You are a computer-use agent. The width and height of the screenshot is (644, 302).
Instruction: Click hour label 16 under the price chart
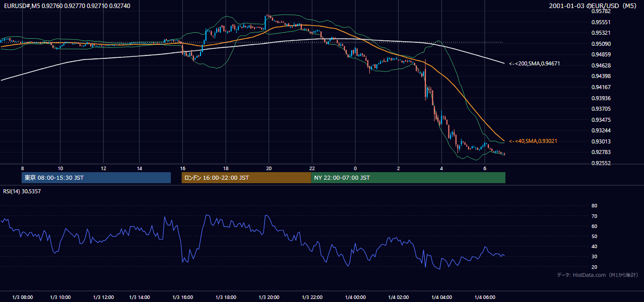[x=182, y=168]
